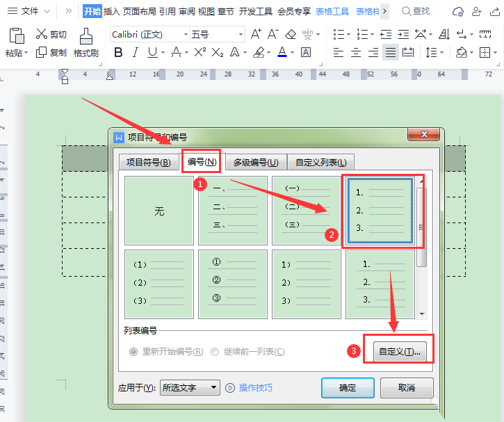504x422 pixels.
Task: Click the increase indent icon
Action: tap(403, 34)
